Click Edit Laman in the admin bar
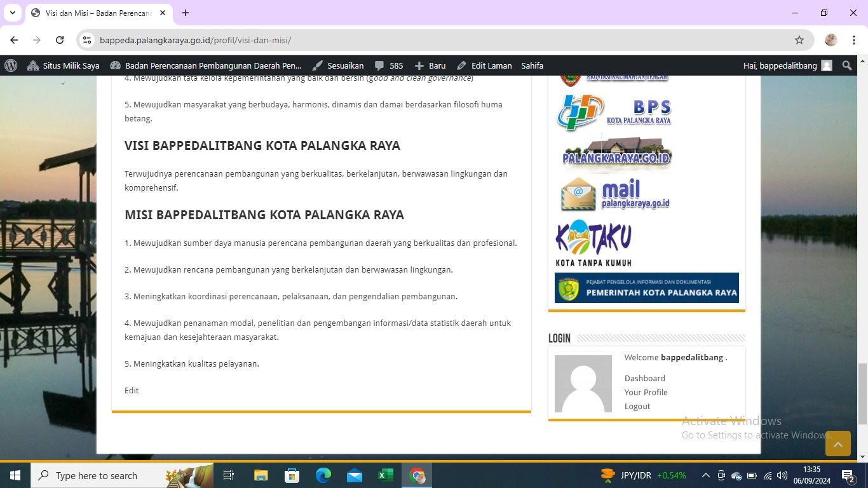Screen dimensions: 868x488 point(484,65)
